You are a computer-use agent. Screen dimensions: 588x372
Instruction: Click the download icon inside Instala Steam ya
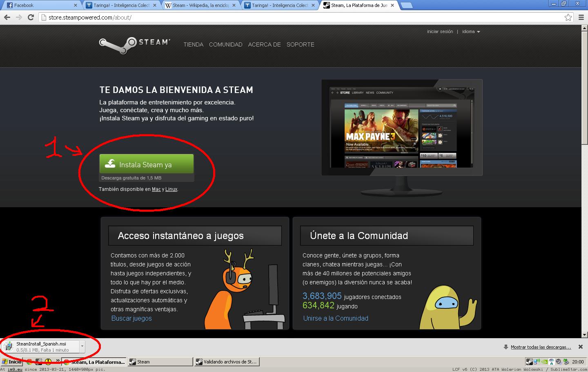(x=110, y=164)
